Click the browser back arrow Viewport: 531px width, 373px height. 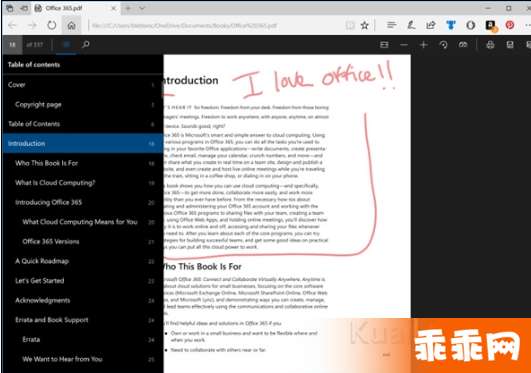[12, 25]
